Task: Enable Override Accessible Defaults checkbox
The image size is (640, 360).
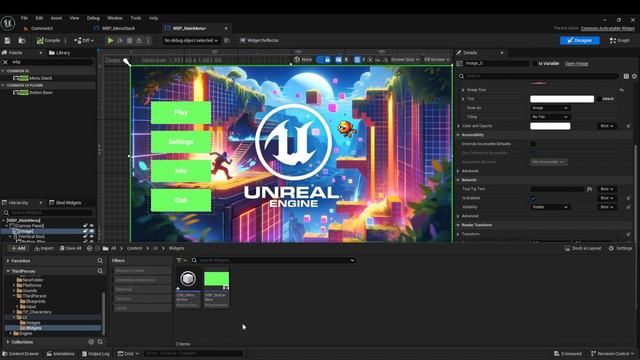Action: [533, 144]
